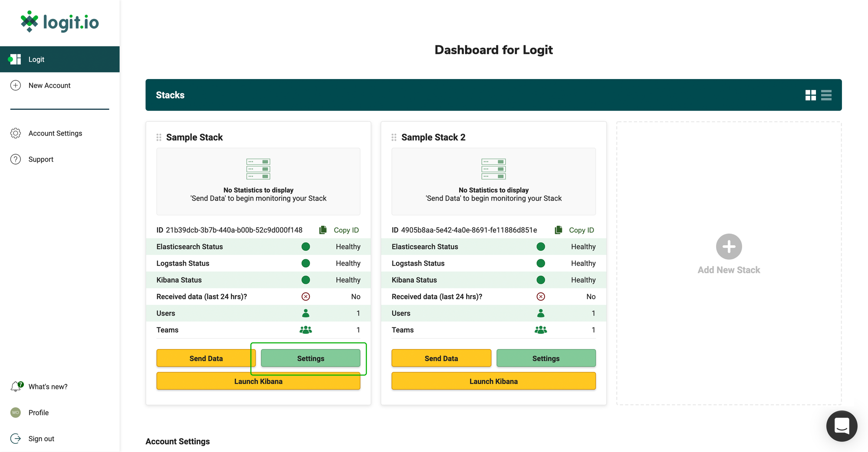The height and width of the screenshot is (452, 868).
Task: Copy ID of Sample Stack 2
Action: click(x=582, y=230)
